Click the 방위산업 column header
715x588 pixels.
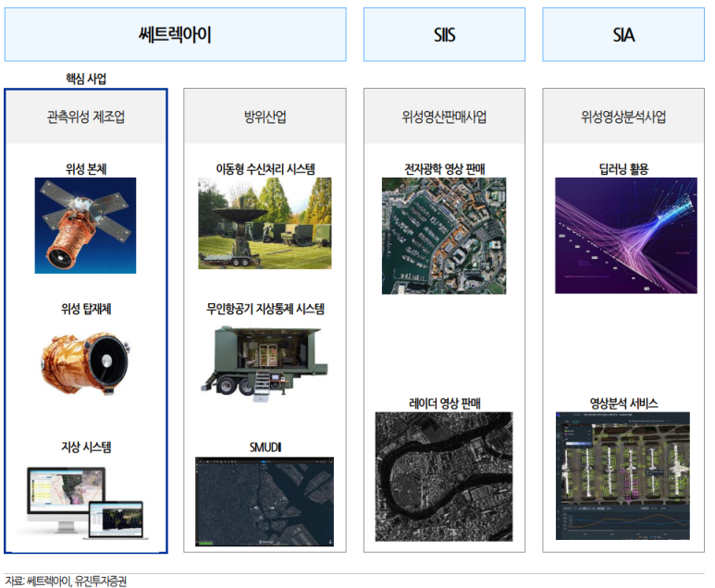[x=265, y=116]
